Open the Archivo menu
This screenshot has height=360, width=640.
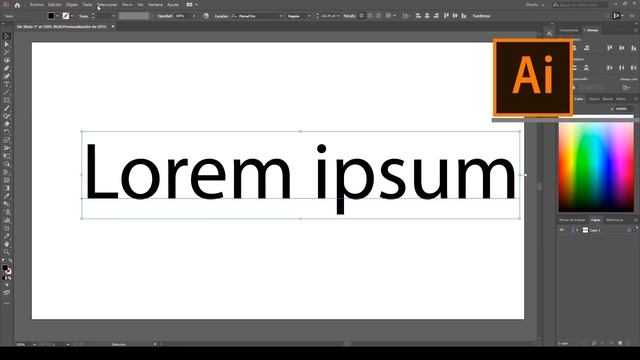(x=36, y=5)
